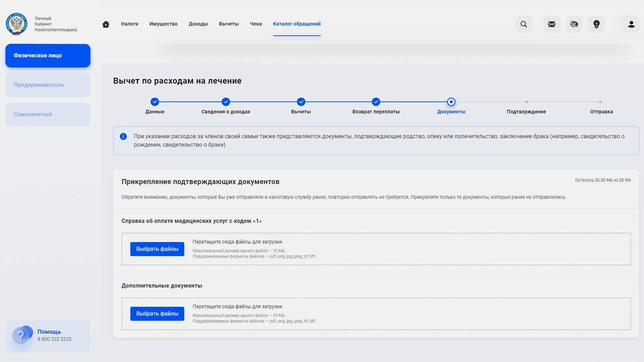Open the Вычеты menu item

click(229, 24)
